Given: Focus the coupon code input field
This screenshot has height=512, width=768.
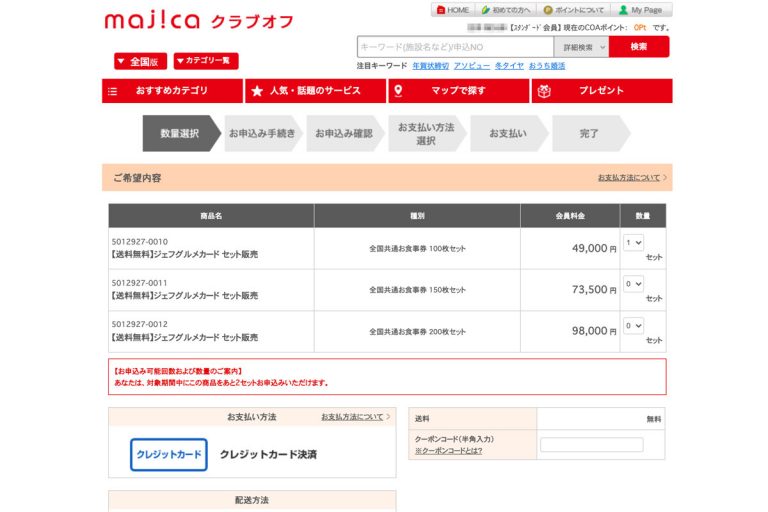Looking at the screenshot, I should tap(592, 444).
